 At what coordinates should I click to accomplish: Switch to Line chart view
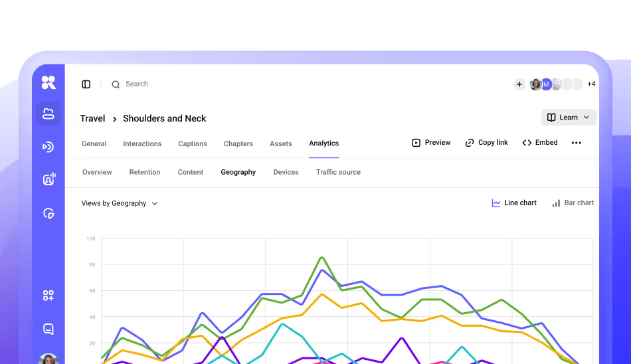pos(514,203)
